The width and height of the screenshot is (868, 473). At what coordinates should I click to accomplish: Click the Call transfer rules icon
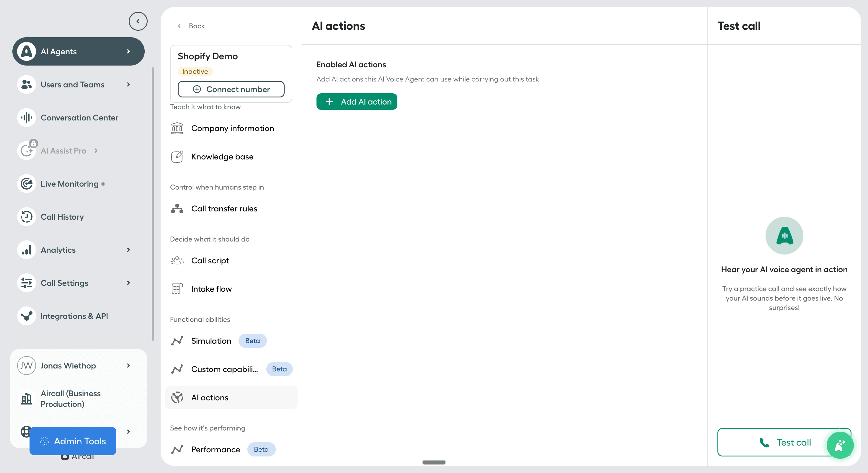click(x=177, y=208)
